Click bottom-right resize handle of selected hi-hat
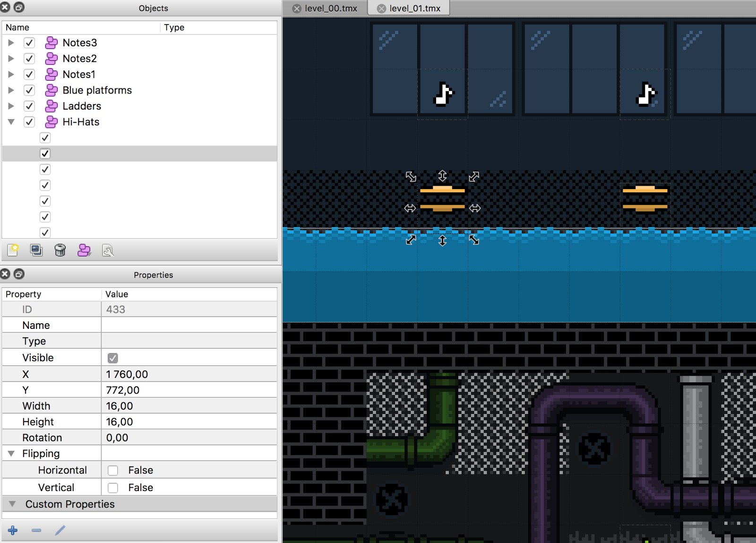The width and height of the screenshot is (756, 543). (x=474, y=240)
